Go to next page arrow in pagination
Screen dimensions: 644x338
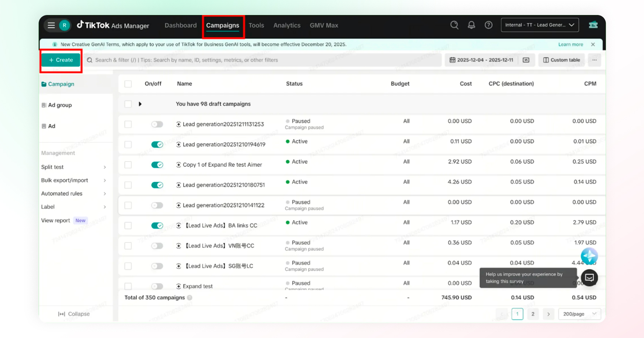click(548, 314)
